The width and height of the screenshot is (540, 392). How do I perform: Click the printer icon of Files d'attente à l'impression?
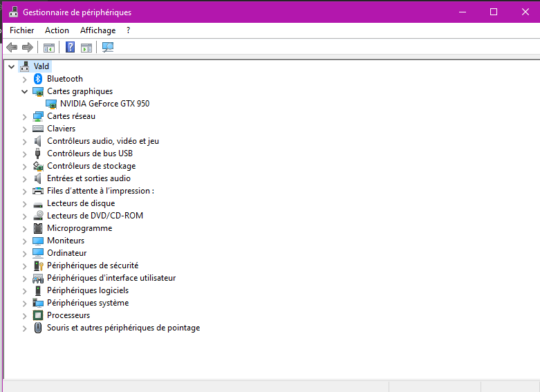point(38,191)
